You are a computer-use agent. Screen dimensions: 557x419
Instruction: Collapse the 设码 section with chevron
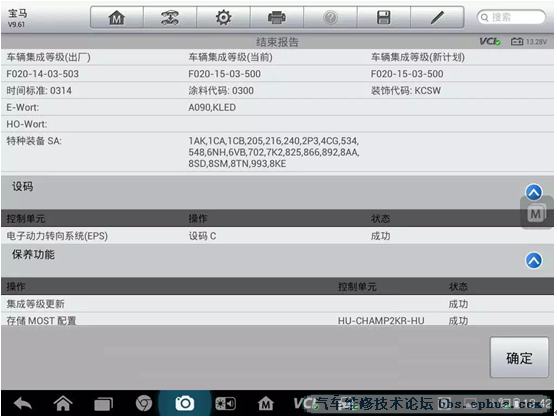click(534, 192)
